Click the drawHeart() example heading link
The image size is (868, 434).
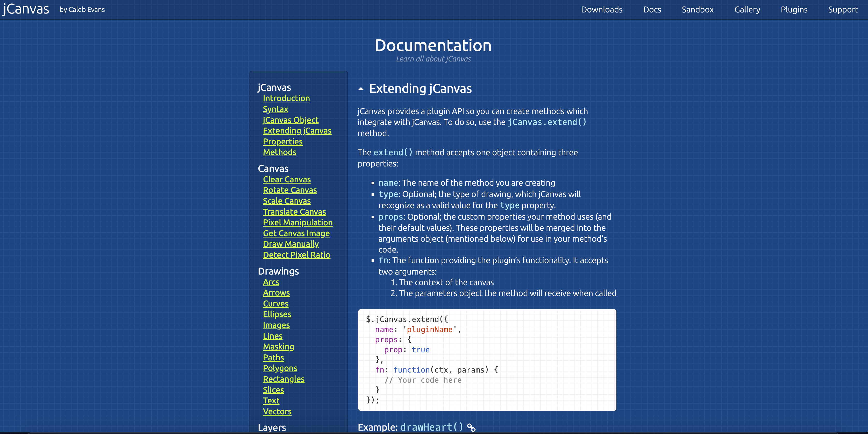click(x=431, y=427)
